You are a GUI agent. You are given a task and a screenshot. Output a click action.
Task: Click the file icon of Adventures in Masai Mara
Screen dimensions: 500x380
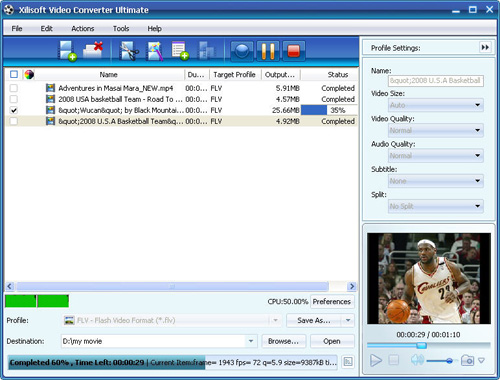tap(50, 88)
